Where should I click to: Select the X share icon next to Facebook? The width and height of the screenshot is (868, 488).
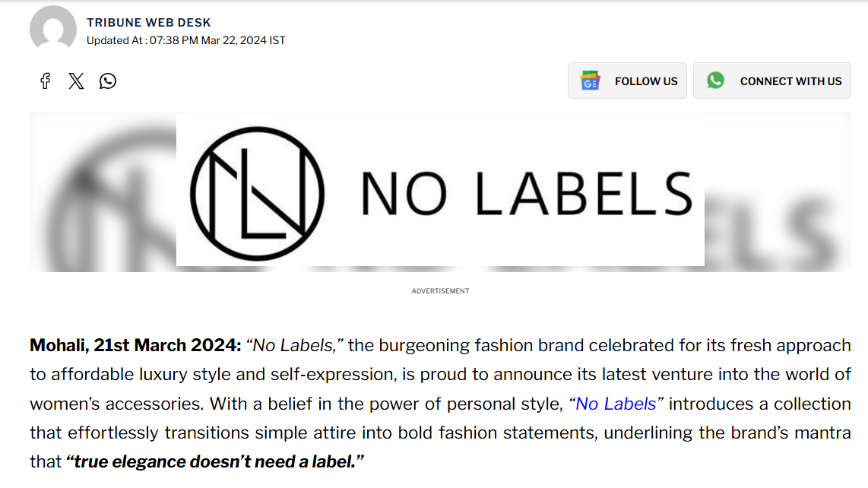(x=76, y=81)
